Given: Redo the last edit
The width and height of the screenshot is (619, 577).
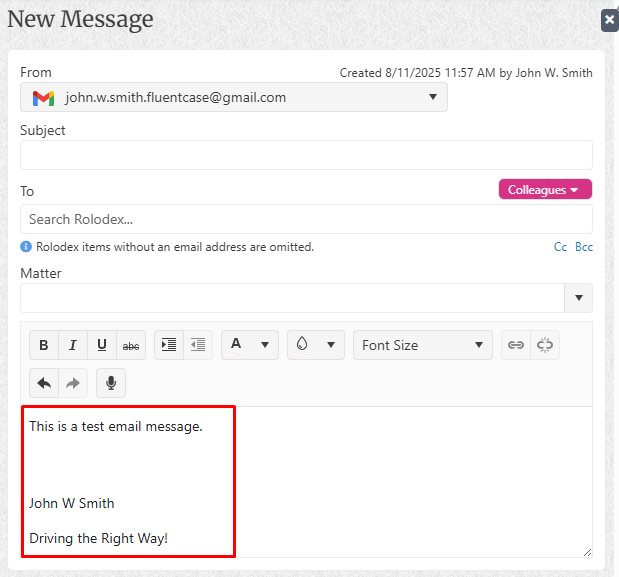Looking at the screenshot, I should click(x=73, y=383).
